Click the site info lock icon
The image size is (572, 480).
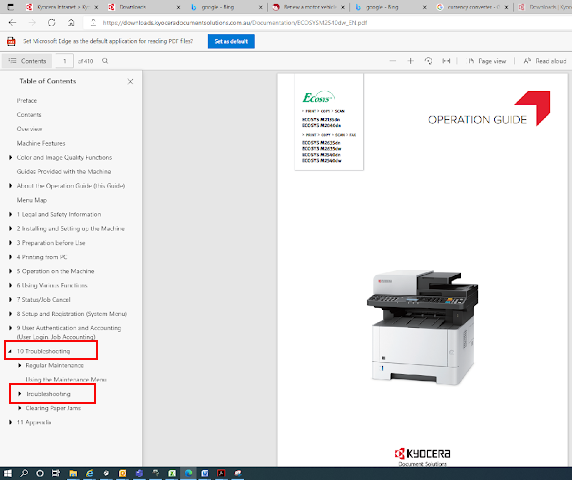pyautogui.click(x=93, y=23)
